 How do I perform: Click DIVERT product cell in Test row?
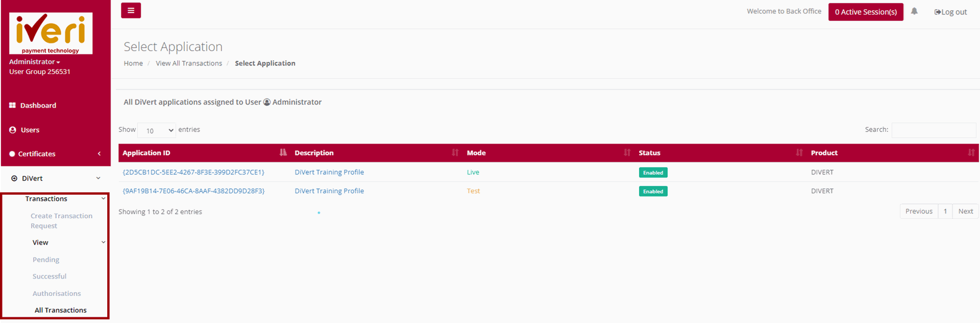point(822,191)
